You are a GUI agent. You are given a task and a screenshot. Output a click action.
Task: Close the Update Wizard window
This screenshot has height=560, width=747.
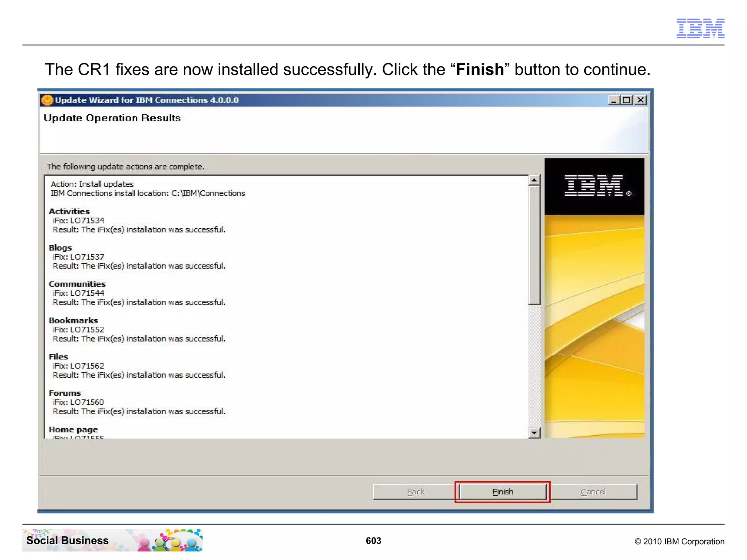click(640, 100)
